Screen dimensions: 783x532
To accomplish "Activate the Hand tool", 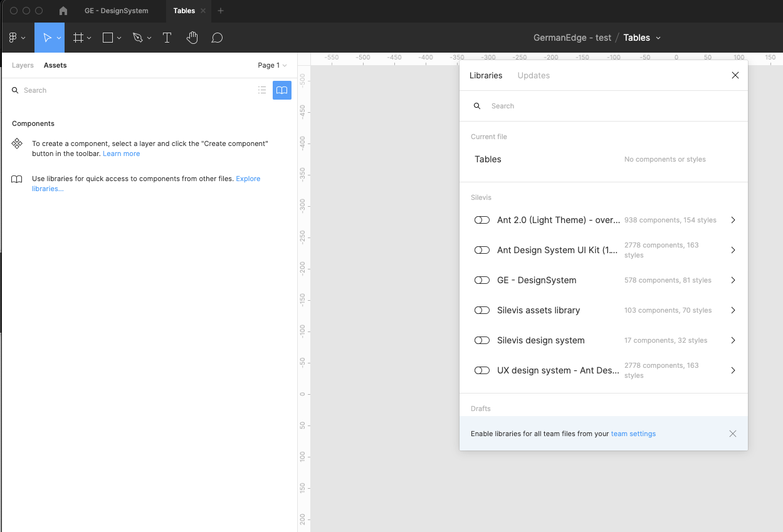I will [x=192, y=38].
